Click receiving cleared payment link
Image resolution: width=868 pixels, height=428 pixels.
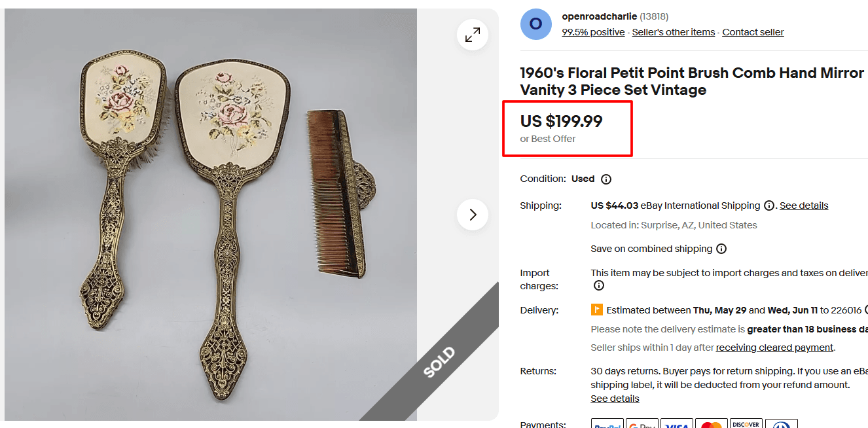point(774,348)
